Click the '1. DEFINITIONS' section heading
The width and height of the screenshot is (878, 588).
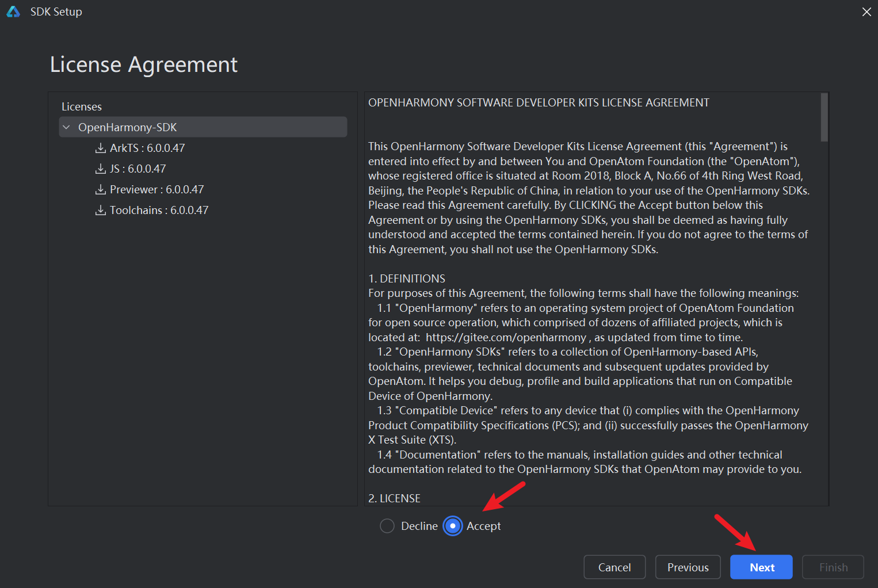pyautogui.click(x=407, y=278)
